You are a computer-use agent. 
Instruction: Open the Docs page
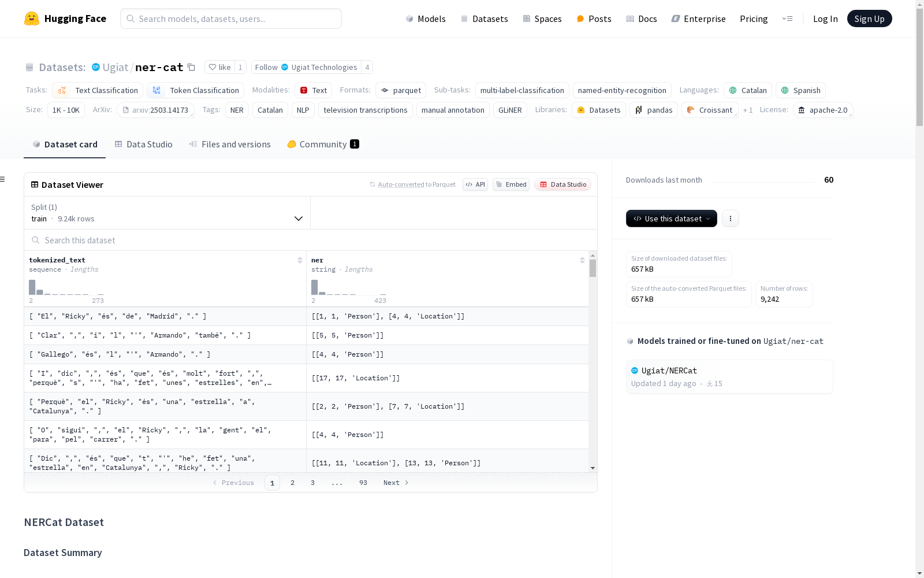(x=642, y=18)
